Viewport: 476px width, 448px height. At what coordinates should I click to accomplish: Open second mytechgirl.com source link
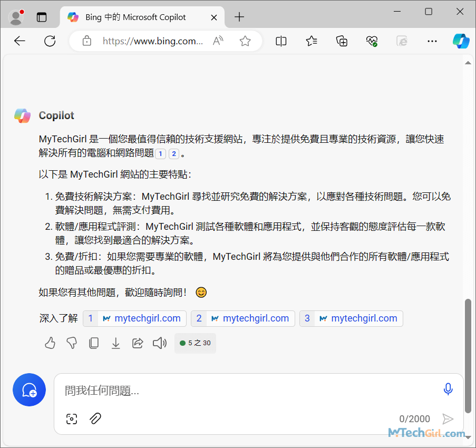[x=243, y=318]
